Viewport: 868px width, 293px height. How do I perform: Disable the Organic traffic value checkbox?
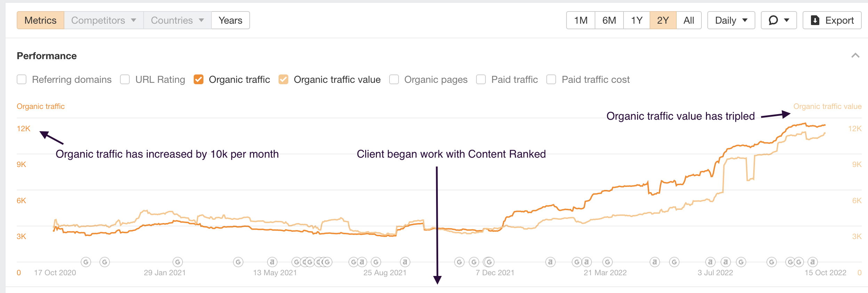(x=284, y=79)
